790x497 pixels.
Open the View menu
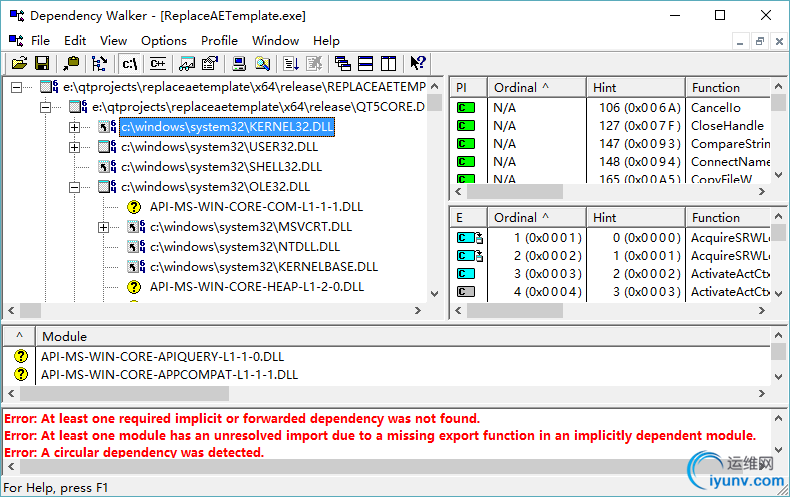point(113,41)
